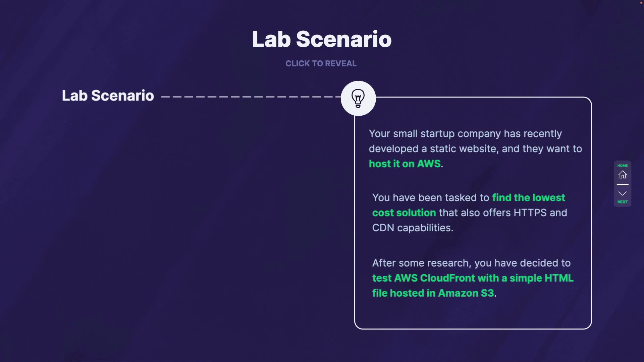Click the CLICK TO REVEAL text

tap(321, 64)
